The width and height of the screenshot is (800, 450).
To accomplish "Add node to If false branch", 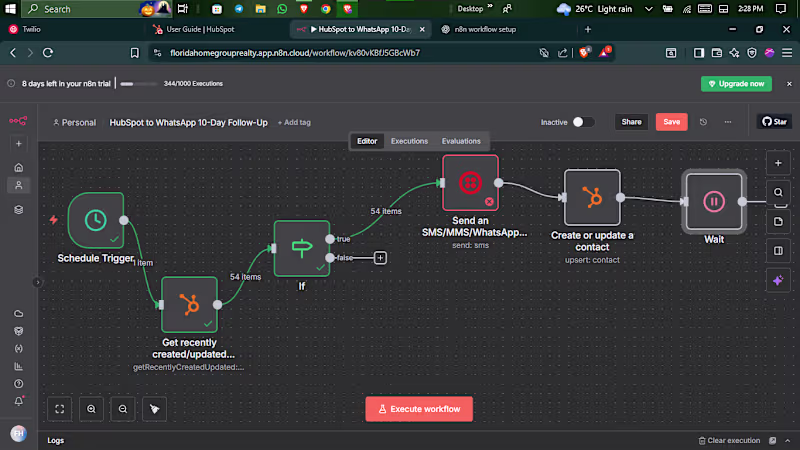I will 380,258.
